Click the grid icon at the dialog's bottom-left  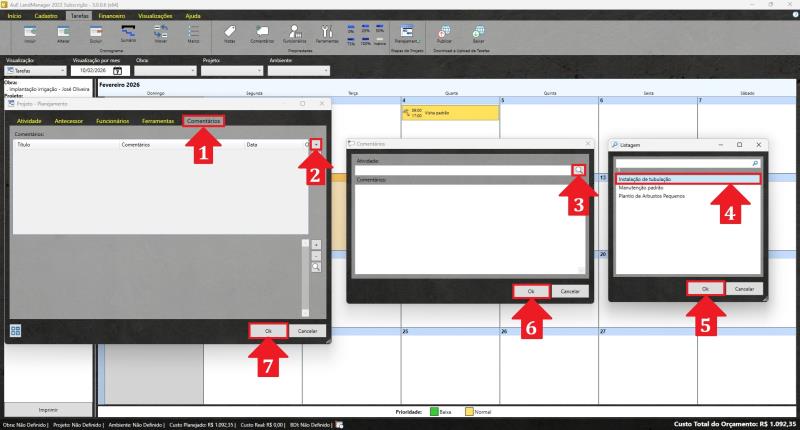tap(16, 330)
